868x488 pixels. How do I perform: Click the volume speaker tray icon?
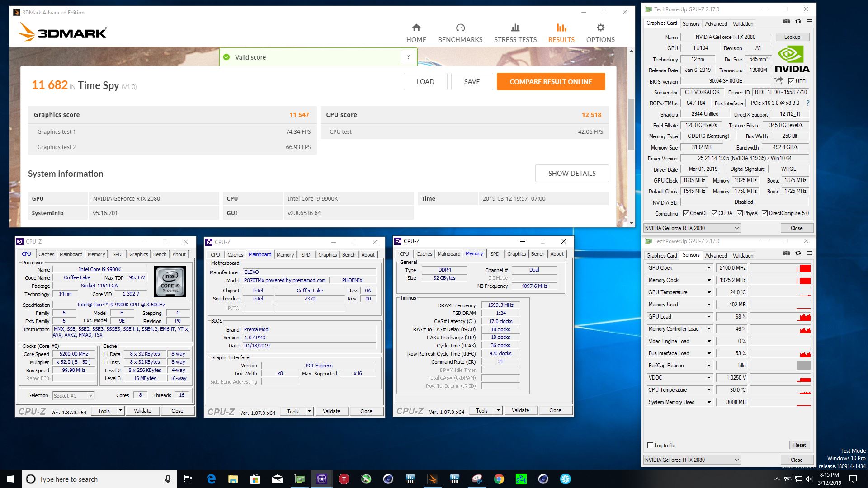point(810,479)
